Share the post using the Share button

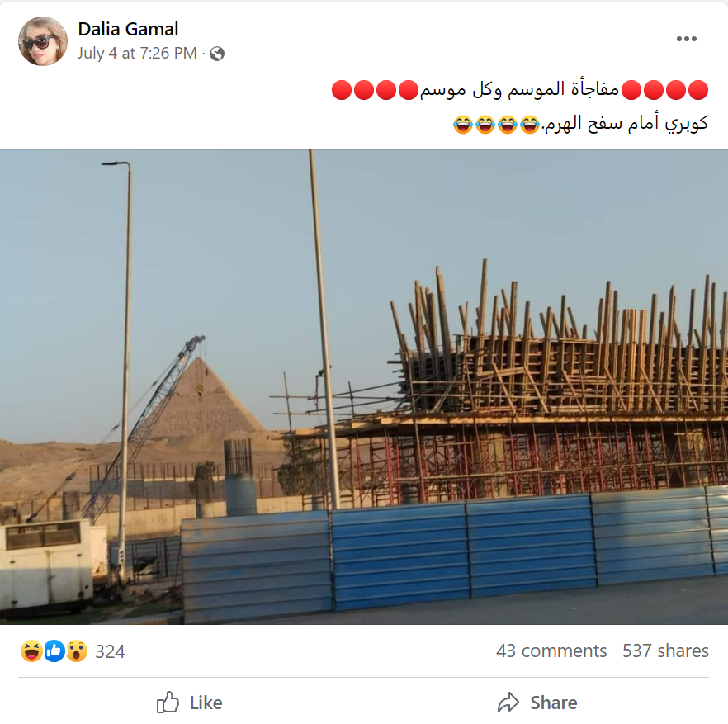pos(537,703)
